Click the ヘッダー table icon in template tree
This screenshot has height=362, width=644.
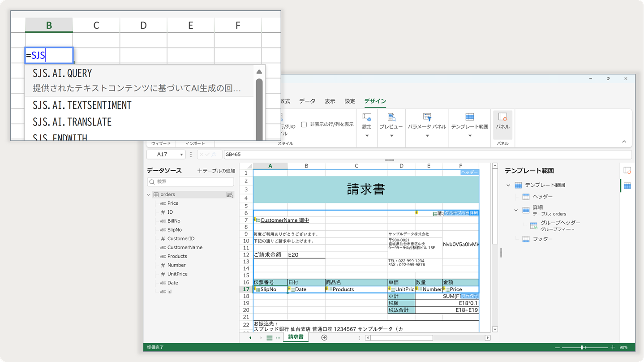tap(526, 197)
